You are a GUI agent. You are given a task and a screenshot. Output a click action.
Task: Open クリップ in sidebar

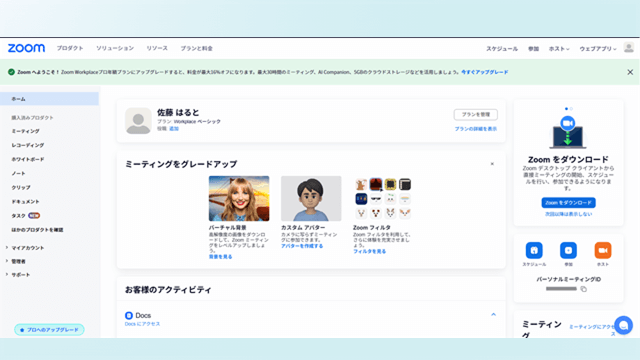point(21,187)
